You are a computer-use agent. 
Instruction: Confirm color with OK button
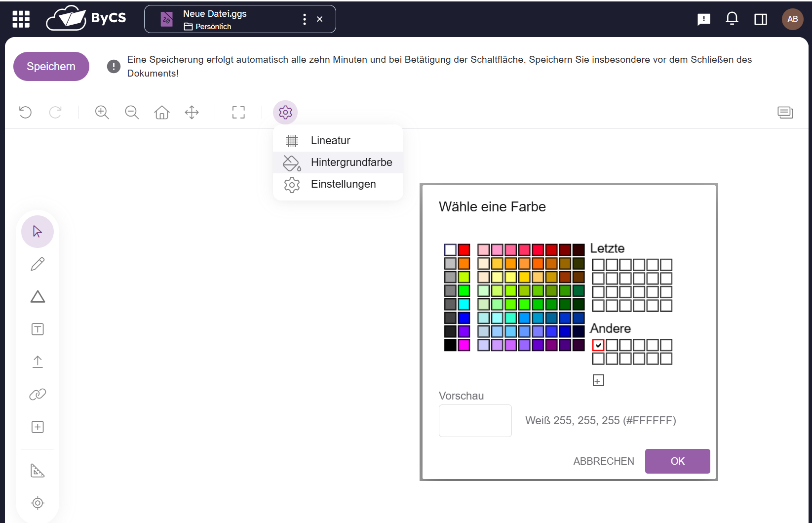(677, 461)
